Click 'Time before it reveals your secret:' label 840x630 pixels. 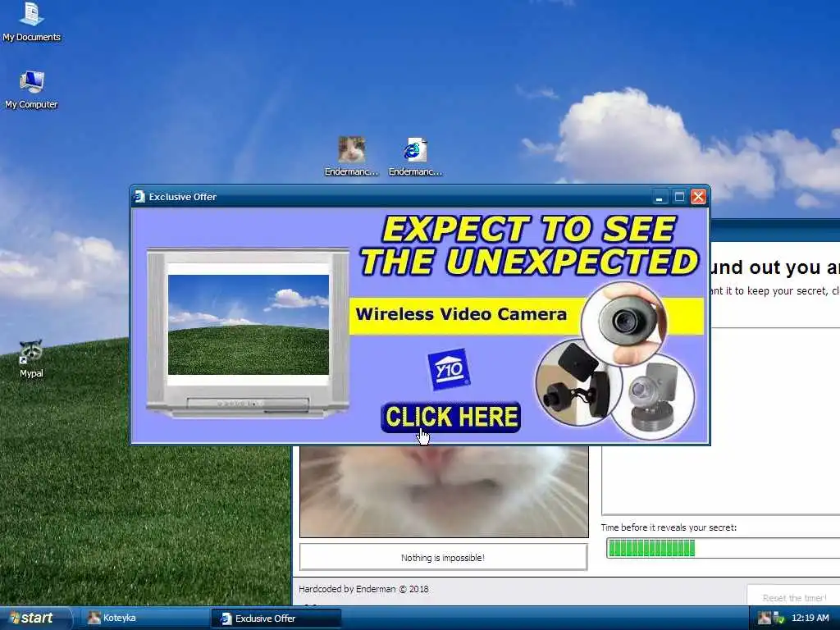669,527
